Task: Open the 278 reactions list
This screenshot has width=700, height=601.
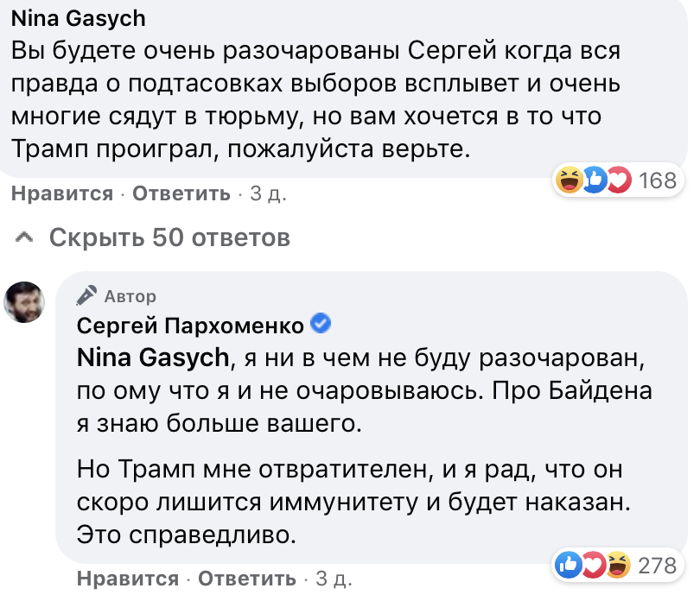Action: (657, 566)
